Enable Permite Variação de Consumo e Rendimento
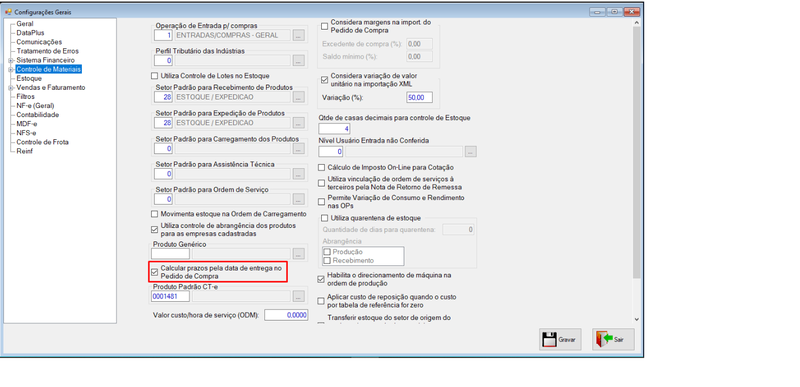The image size is (800, 387). click(x=321, y=201)
